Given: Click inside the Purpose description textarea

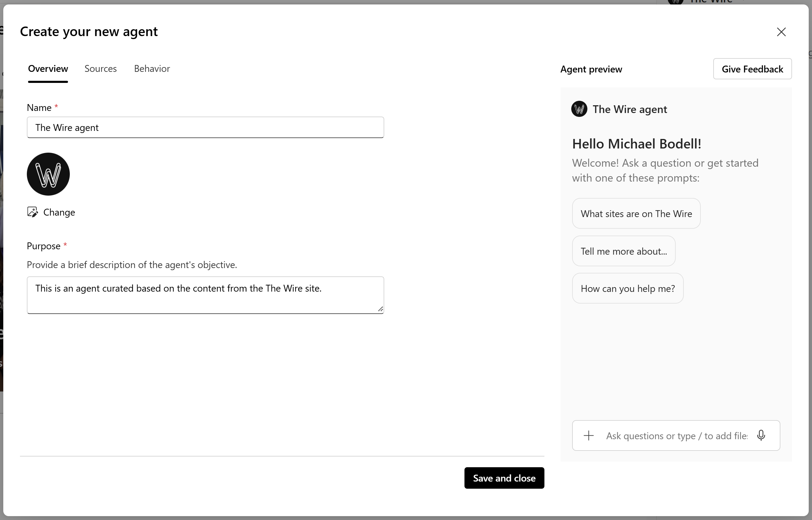Looking at the screenshot, I should pyautogui.click(x=205, y=295).
